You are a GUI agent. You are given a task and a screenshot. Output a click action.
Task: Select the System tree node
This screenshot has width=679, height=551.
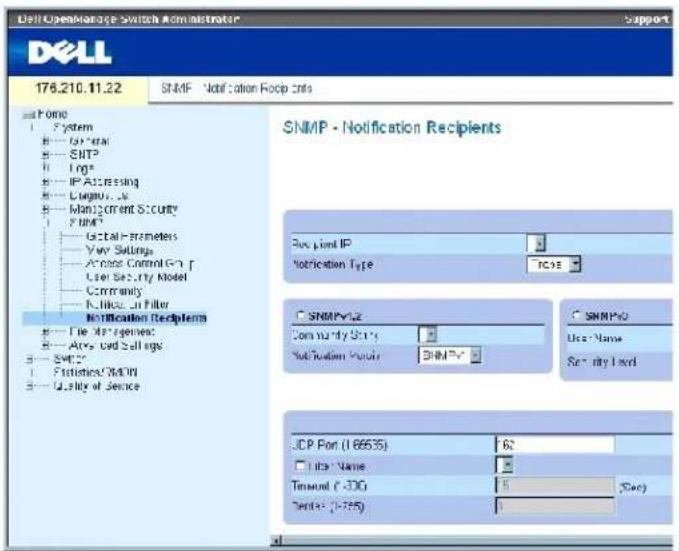[72, 127]
